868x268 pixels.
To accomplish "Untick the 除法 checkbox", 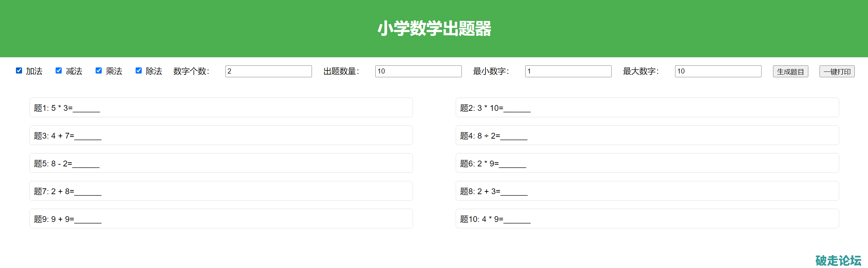I will (x=139, y=70).
